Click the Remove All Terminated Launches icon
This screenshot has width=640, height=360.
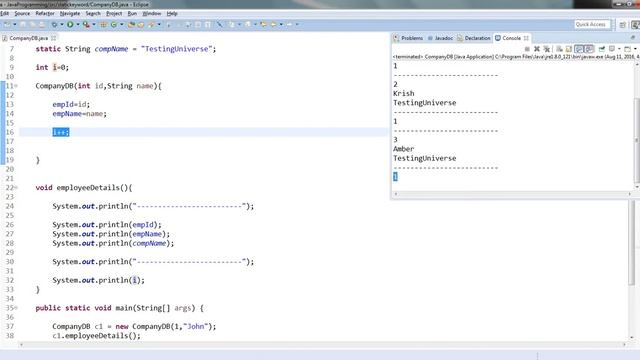coord(547,49)
